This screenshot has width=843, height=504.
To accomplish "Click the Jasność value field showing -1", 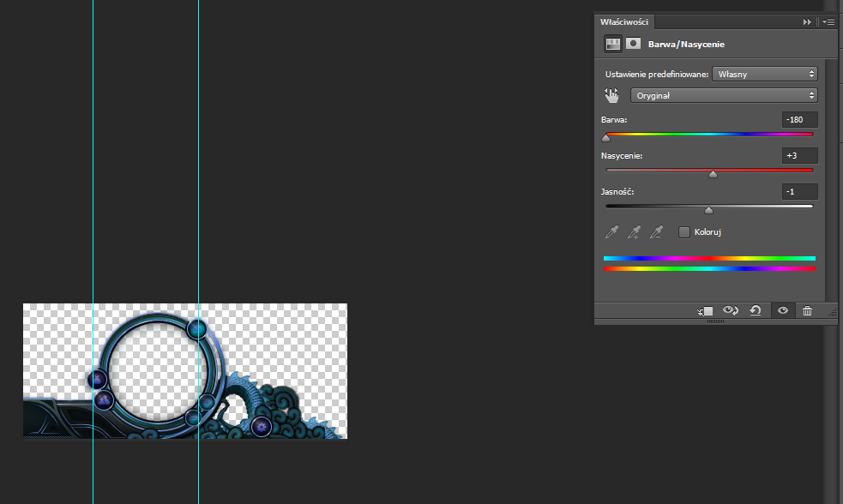I will pos(799,192).
